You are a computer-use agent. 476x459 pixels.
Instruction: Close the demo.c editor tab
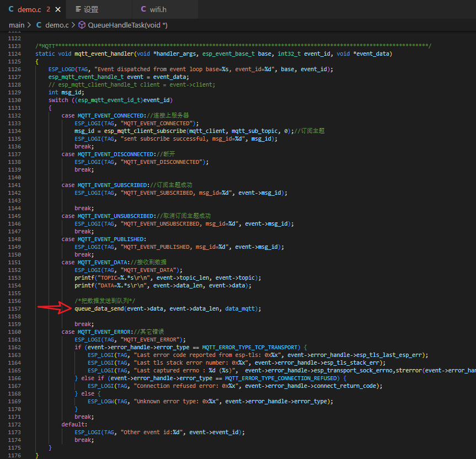click(58, 9)
